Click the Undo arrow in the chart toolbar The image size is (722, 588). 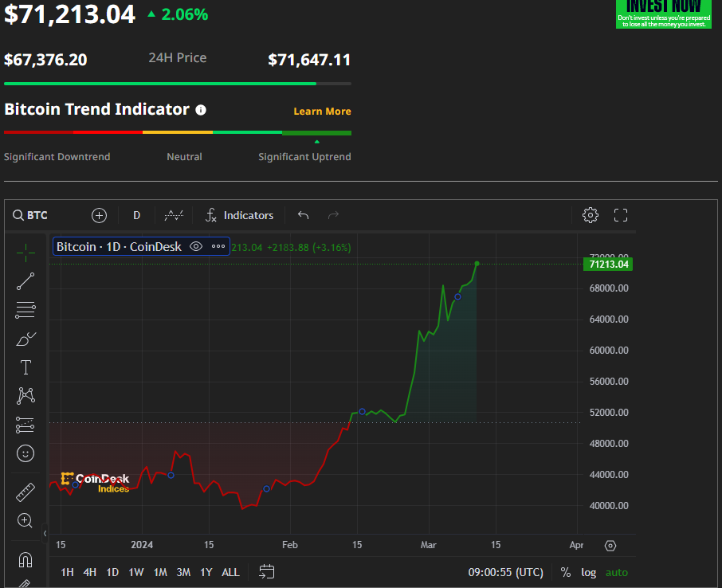point(303,215)
